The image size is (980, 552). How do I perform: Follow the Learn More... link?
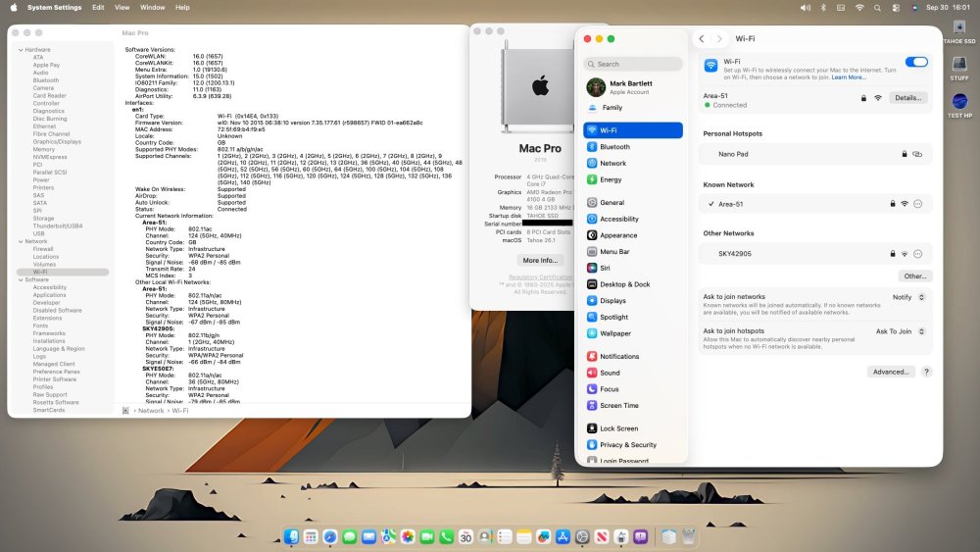(848, 76)
